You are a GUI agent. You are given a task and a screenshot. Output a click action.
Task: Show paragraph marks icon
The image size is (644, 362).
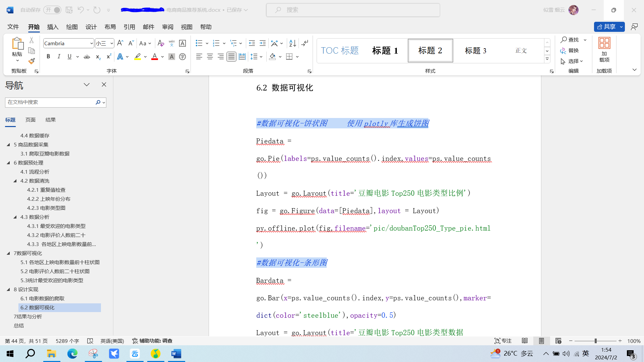pyautogui.click(x=305, y=43)
